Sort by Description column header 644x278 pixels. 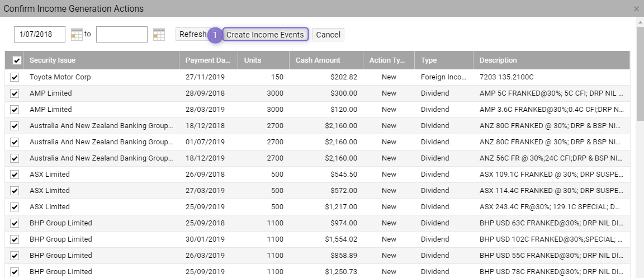(x=551, y=60)
